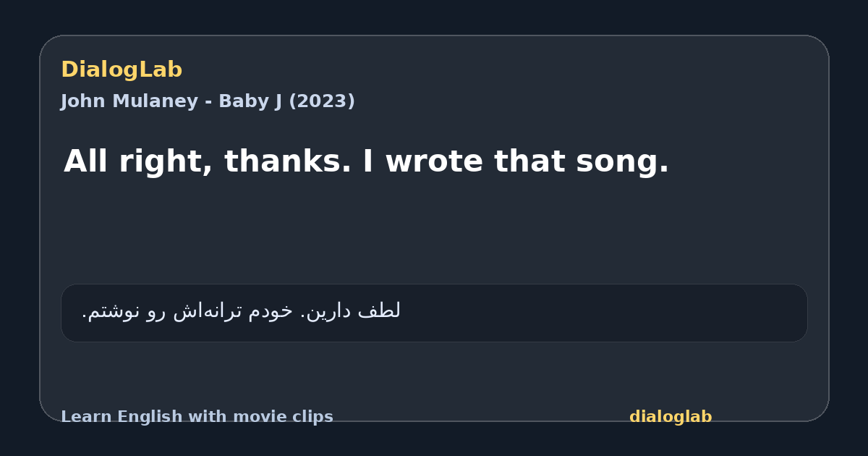Select the pronoun I in the subtitle
This screenshot has height=456, width=868.
(x=367, y=161)
